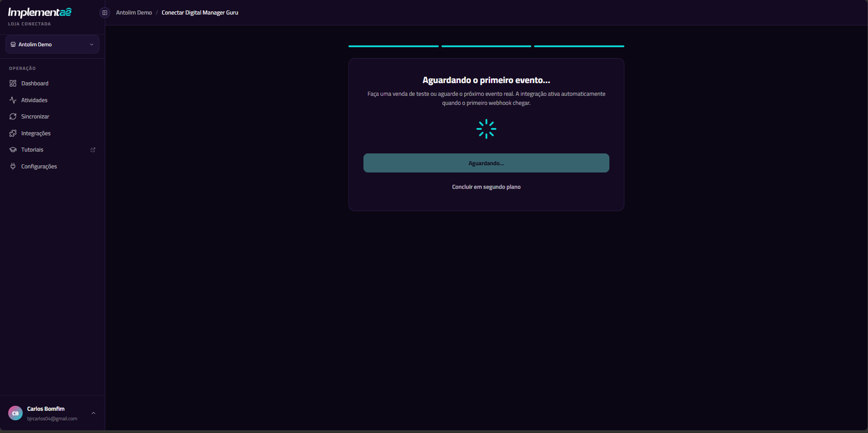
Task: Expand the store selector chevron
Action: [92, 44]
